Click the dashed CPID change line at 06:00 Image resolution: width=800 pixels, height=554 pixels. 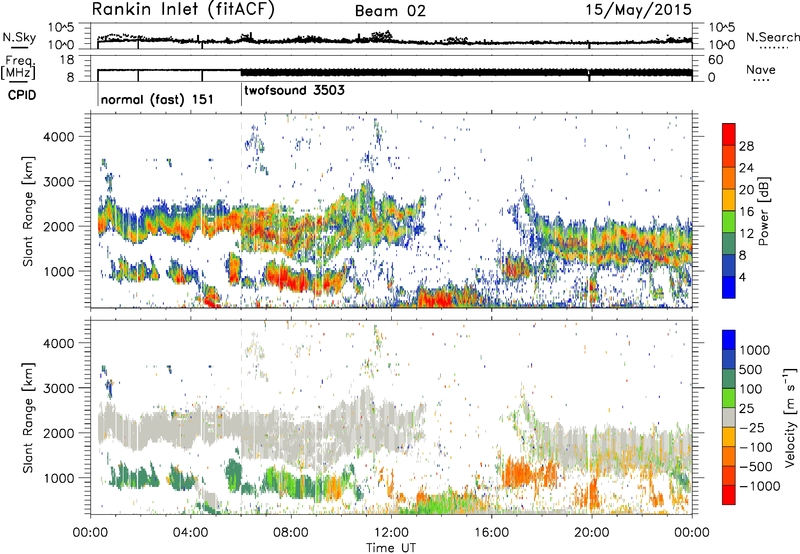tap(241, 210)
